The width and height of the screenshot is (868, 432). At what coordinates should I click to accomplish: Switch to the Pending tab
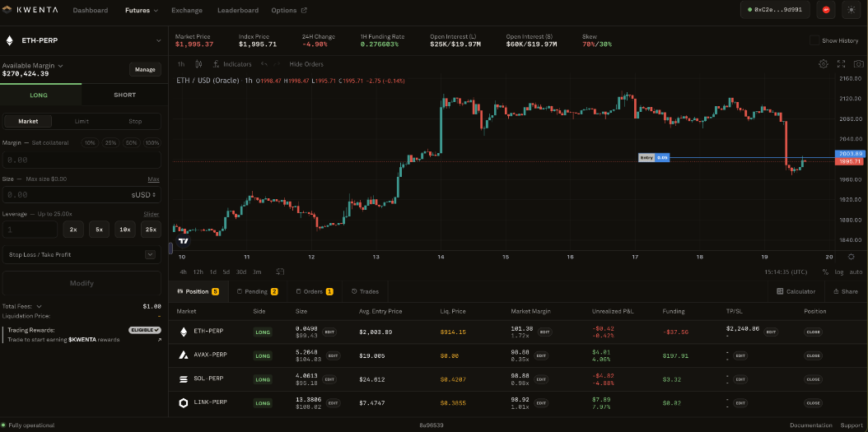pos(257,291)
